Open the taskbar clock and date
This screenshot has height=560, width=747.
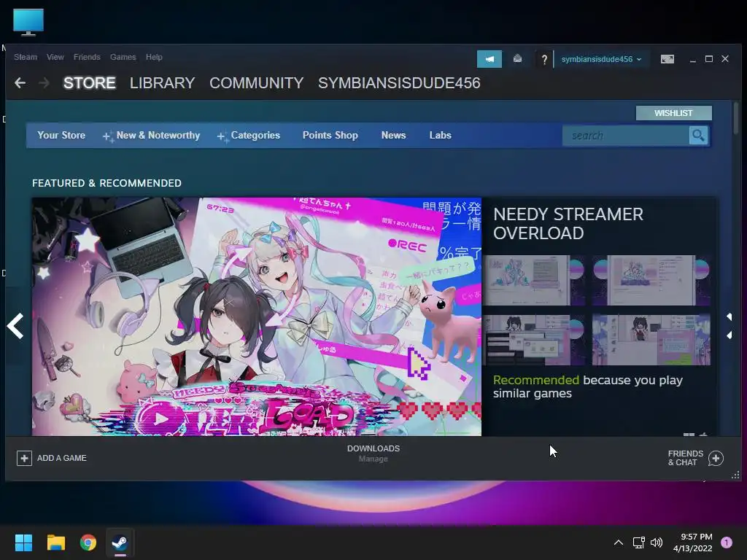click(693, 542)
